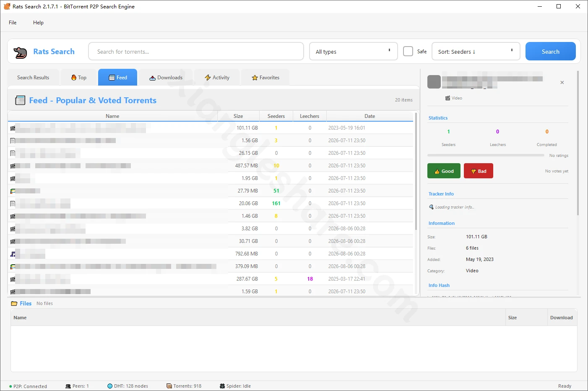Click the Torrents count icon in the status bar
Image resolution: width=588 pixels, height=391 pixels.
169,386
